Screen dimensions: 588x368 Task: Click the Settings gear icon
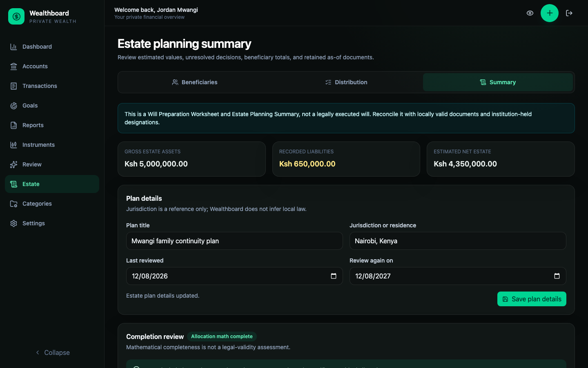(13, 223)
